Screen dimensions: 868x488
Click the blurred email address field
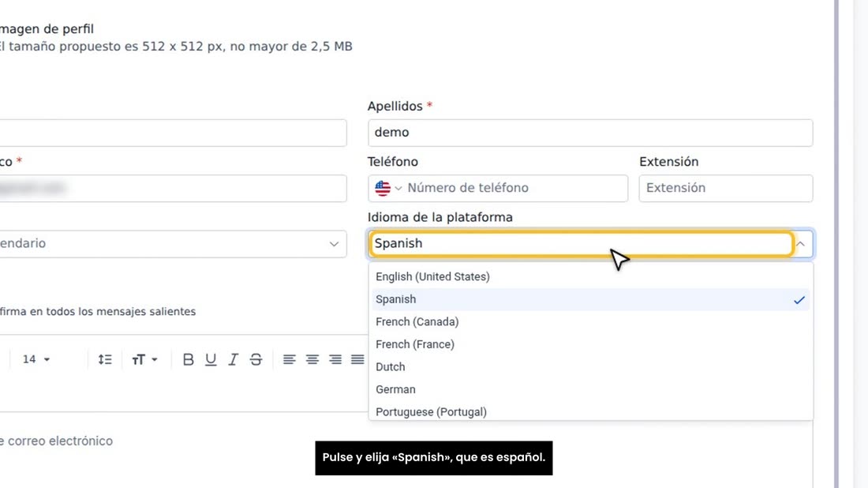click(x=173, y=189)
